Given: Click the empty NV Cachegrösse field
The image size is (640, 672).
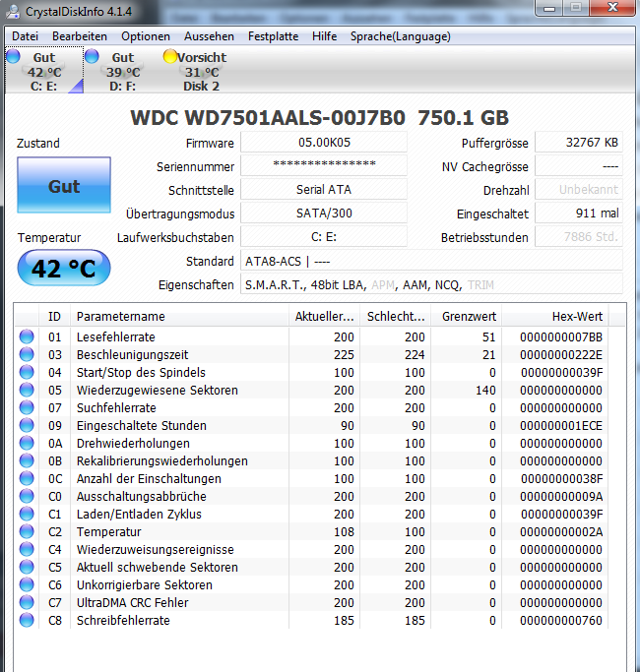Looking at the screenshot, I should pos(579,165).
